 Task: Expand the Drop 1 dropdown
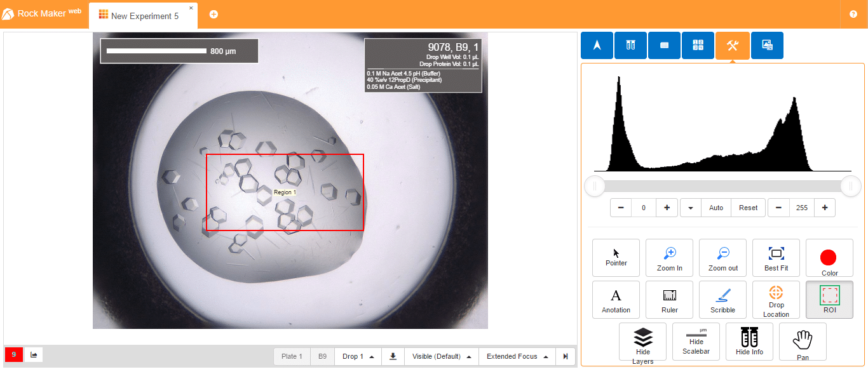(x=358, y=356)
